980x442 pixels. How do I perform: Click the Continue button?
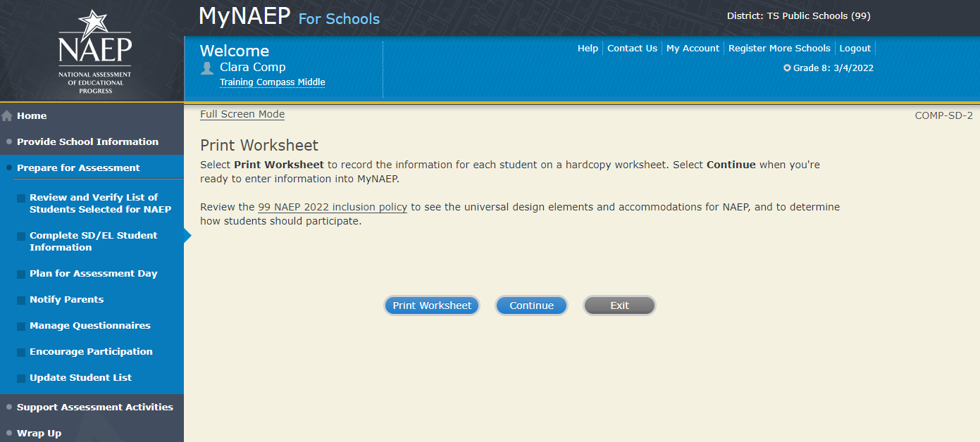(x=531, y=305)
